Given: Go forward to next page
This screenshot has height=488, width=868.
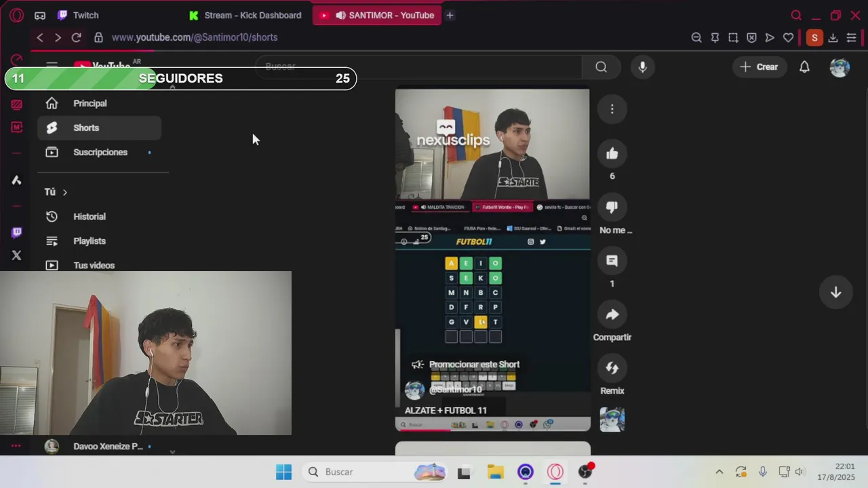Looking at the screenshot, I should [58, 37].
